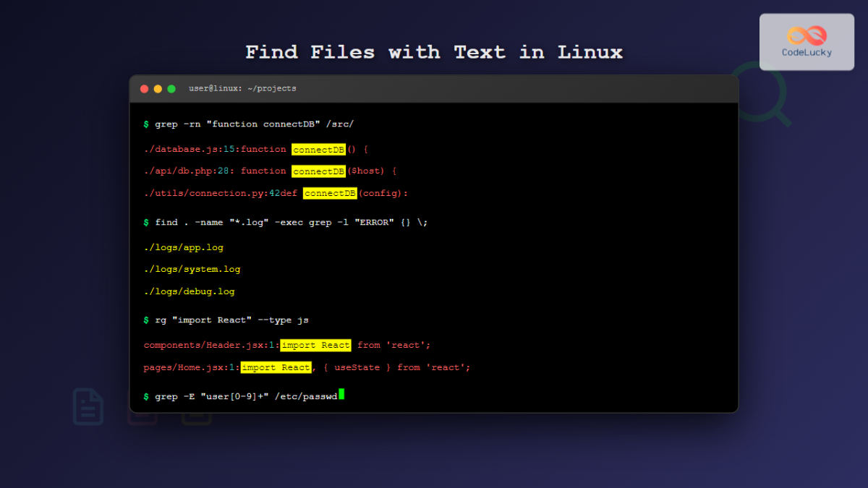Click the 'Find Files with Text in Linux' heading
The height and width of the screenshot is (488, 868).
(x=433, y=52)
